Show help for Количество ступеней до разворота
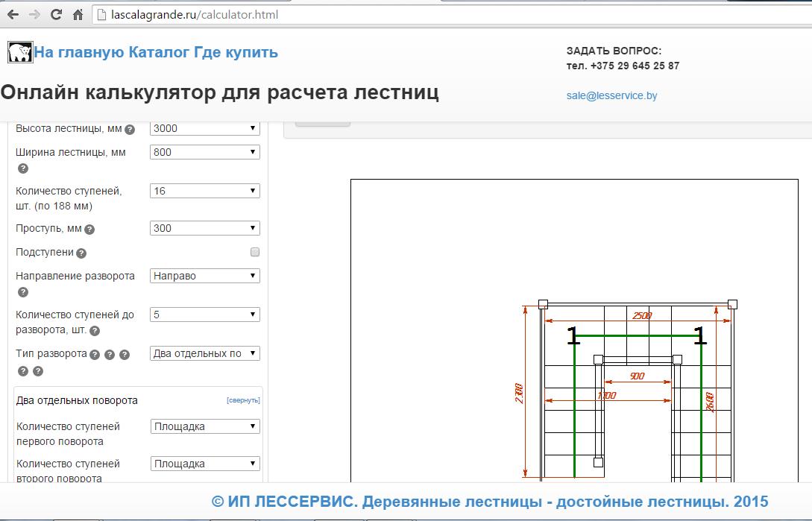This screenshot has width=812, height=521. coord(94,330)
